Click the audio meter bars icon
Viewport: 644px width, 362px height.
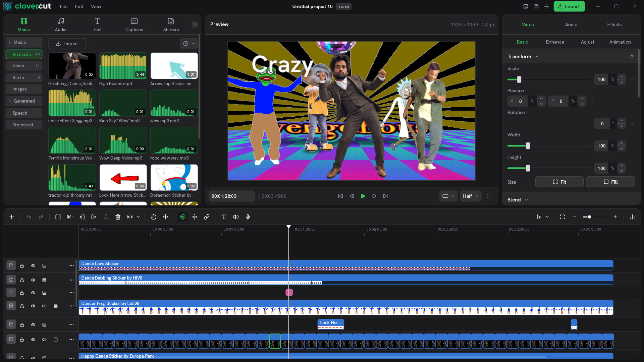point(632,217)
